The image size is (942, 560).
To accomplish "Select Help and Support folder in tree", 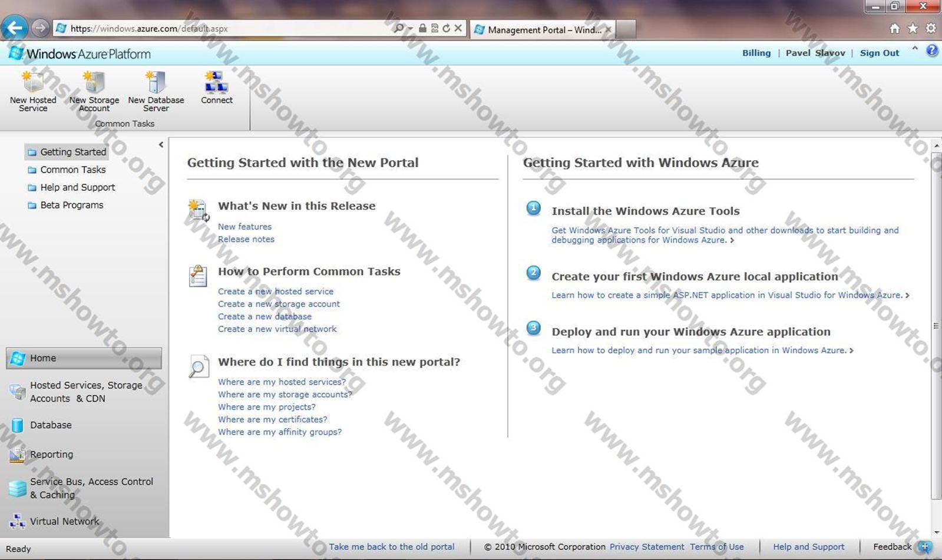I will 71,187.
